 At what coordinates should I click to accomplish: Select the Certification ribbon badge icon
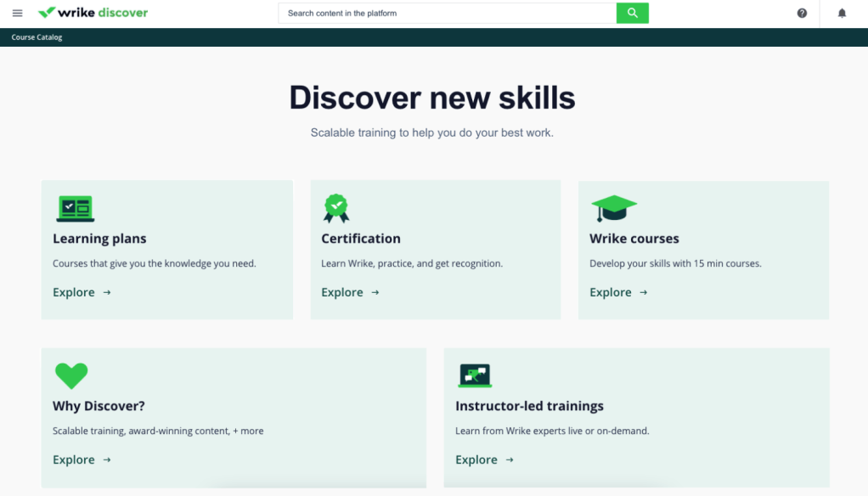(x=336, y=208)
